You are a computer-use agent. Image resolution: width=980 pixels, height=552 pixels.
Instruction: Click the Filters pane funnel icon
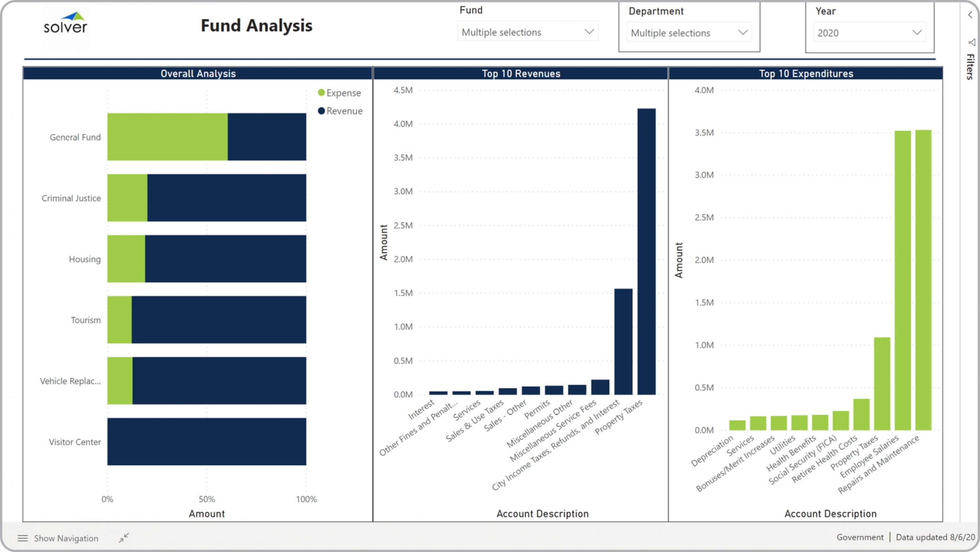pos(971,42)
